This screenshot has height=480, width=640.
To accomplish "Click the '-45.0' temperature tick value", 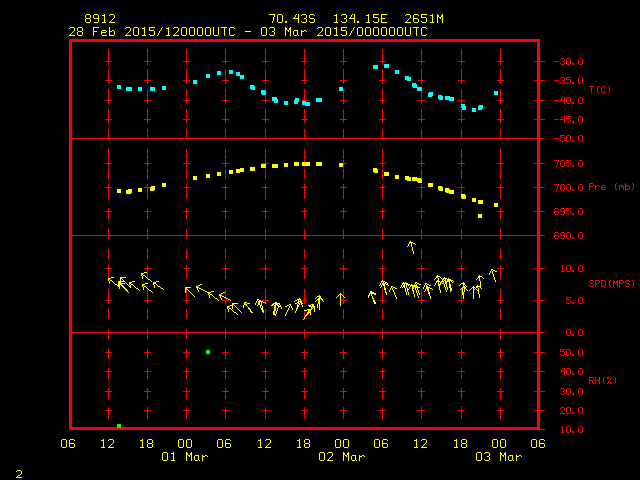I will click(568, 120).
